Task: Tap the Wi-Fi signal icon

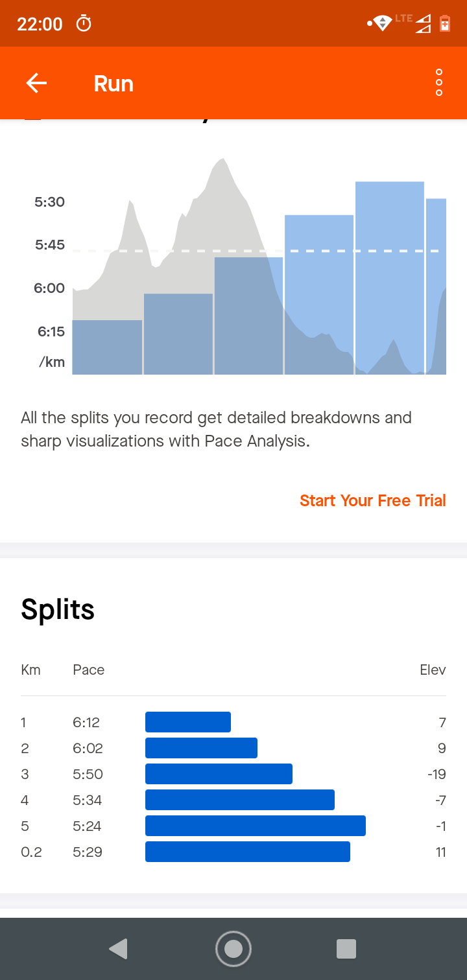Action: coord(382,24)
